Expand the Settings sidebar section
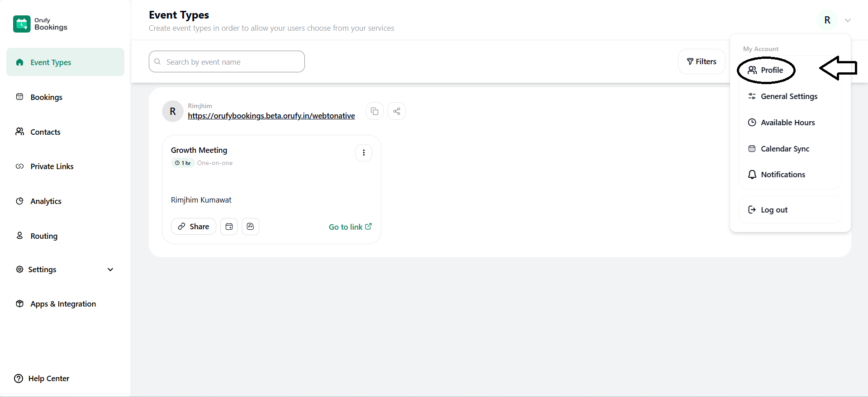The width and height of the screenshot is (868, 397). click(110, 269)
